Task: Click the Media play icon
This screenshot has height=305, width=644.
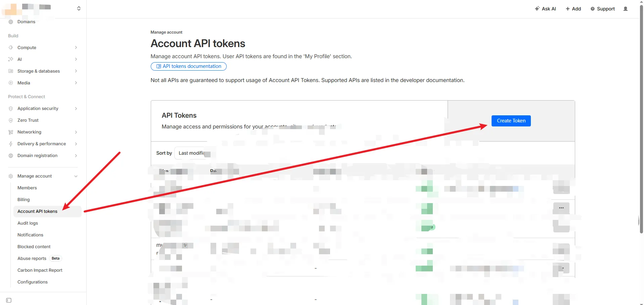Action: [x=11, y=83]
